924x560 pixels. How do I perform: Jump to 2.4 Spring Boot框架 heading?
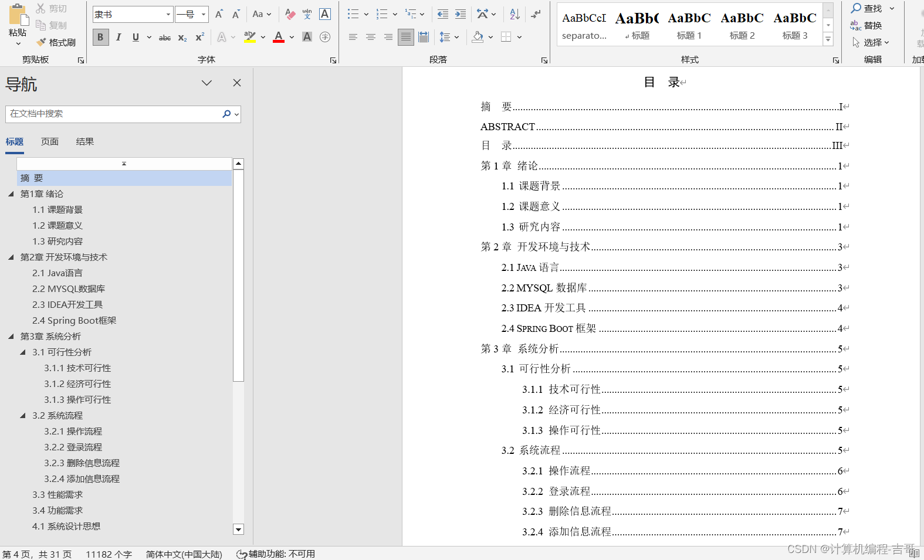point(75,320)
